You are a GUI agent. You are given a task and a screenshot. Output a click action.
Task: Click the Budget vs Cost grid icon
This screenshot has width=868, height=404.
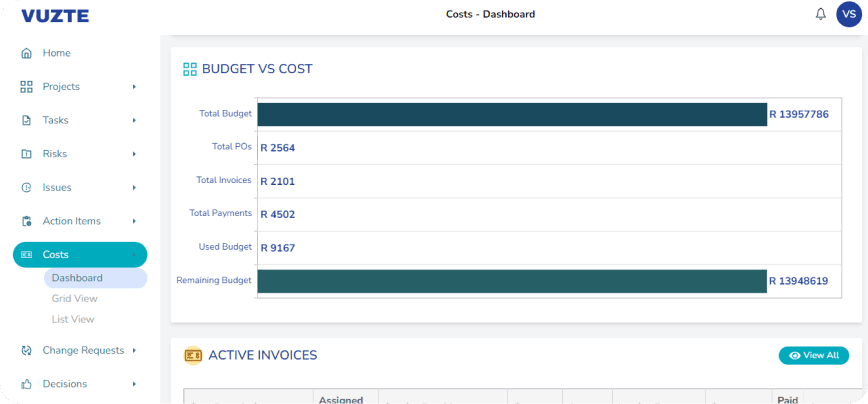pyautogui.click(x=190, y=69)
